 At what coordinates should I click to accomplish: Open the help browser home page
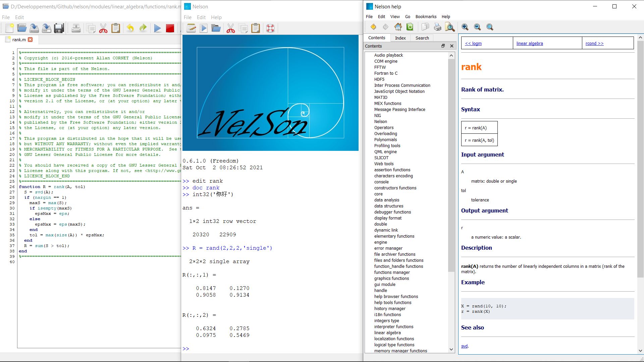tap(398, 27)
